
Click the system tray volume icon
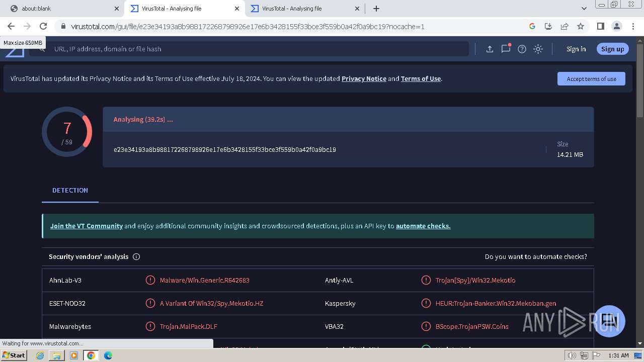pos(572,355)
